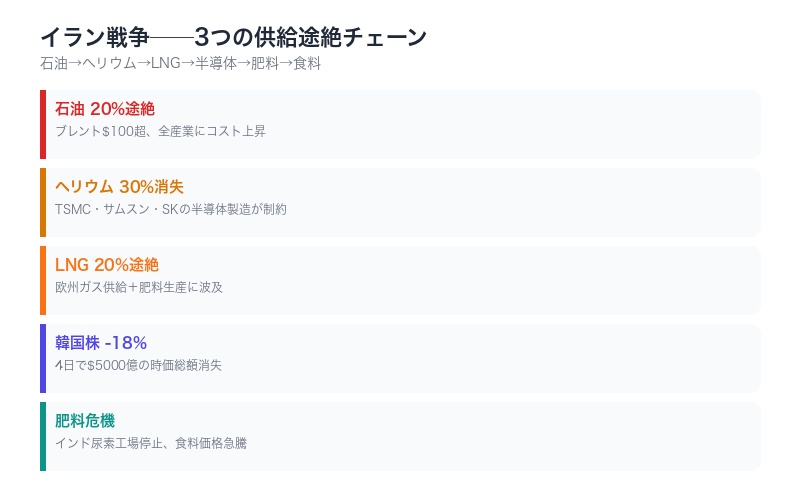
Task: Click the purple bar beside 韓国株 -18%
Action: coord(43,358)
